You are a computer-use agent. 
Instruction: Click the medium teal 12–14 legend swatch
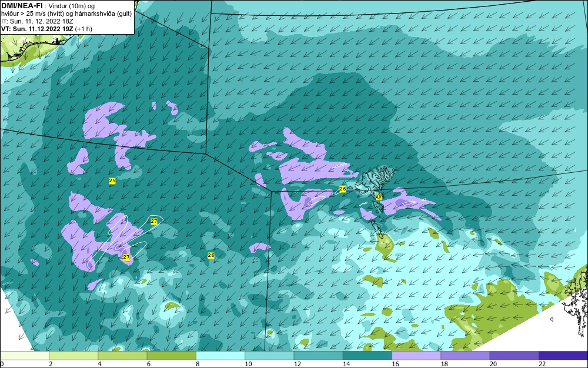[x=318, y=356]
